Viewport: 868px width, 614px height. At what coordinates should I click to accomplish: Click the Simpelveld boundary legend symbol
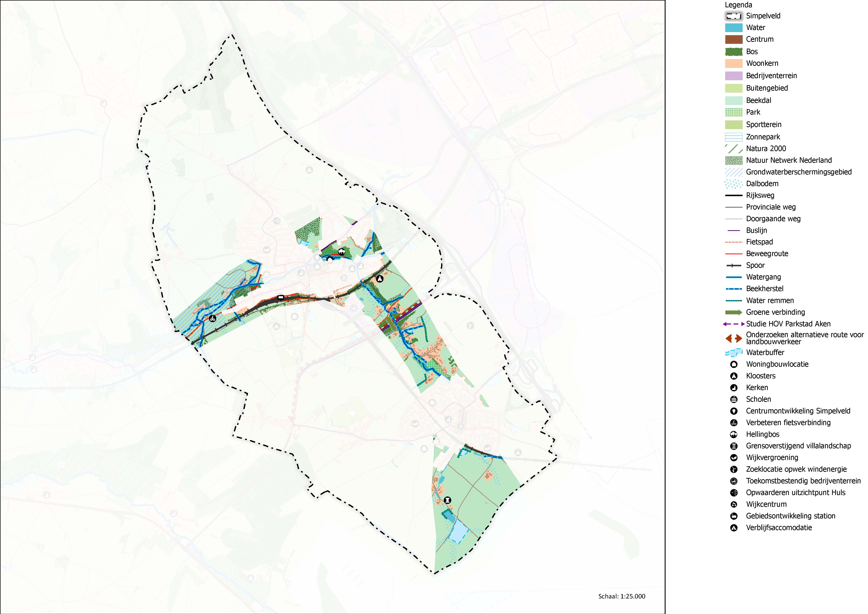[x=734, y=16]
